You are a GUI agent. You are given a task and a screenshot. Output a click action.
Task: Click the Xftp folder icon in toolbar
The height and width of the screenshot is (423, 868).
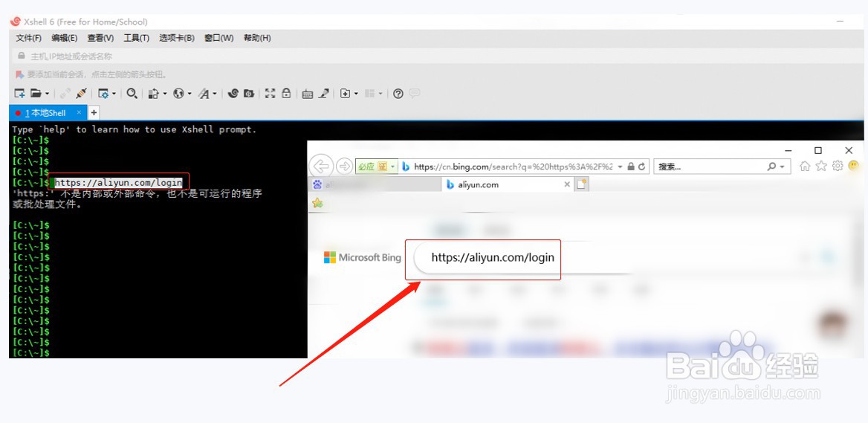pyautogui.click(x=249, y=94)
